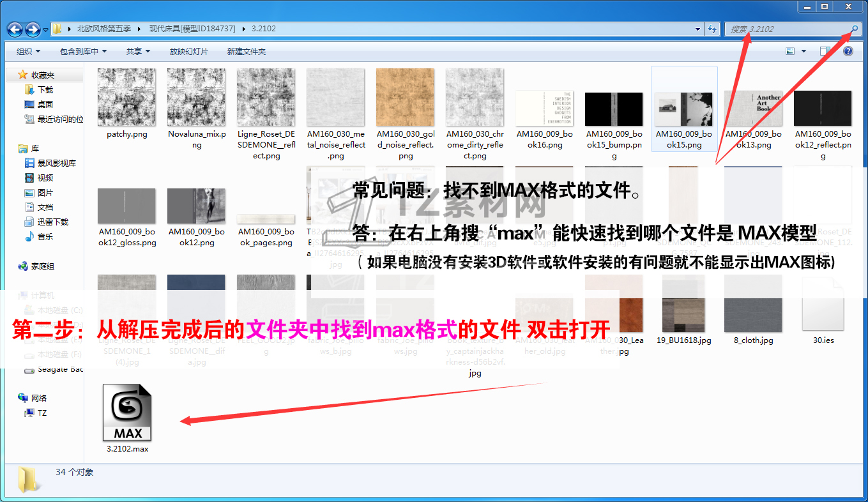
Task: Open 下载 in the favorites list
Action: 45,90
